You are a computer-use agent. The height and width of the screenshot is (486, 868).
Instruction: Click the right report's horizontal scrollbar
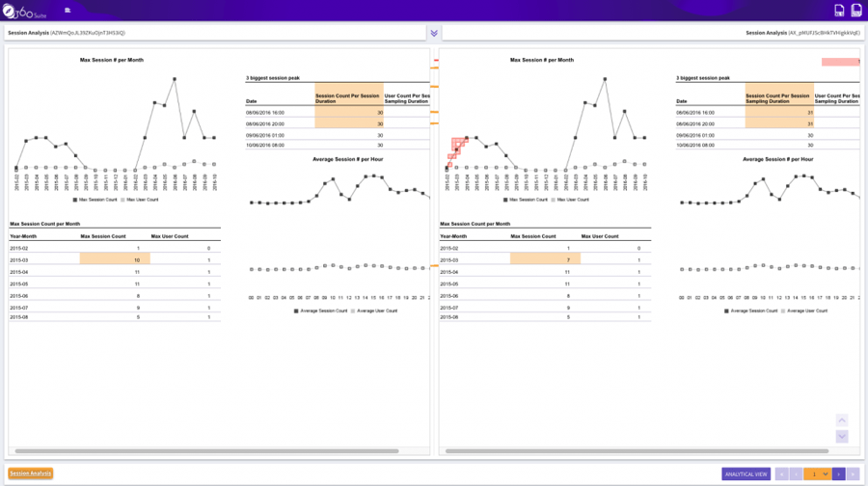click(637, 451)
